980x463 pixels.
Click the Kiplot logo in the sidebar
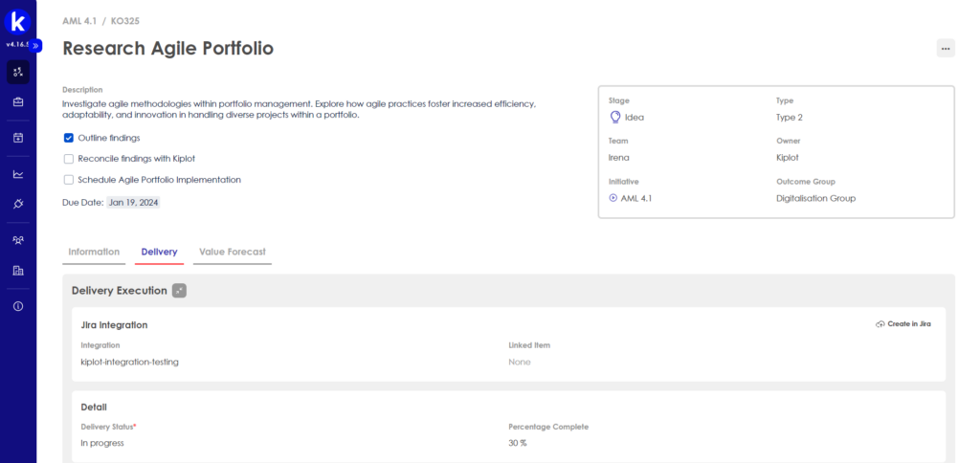click(17, 21)
